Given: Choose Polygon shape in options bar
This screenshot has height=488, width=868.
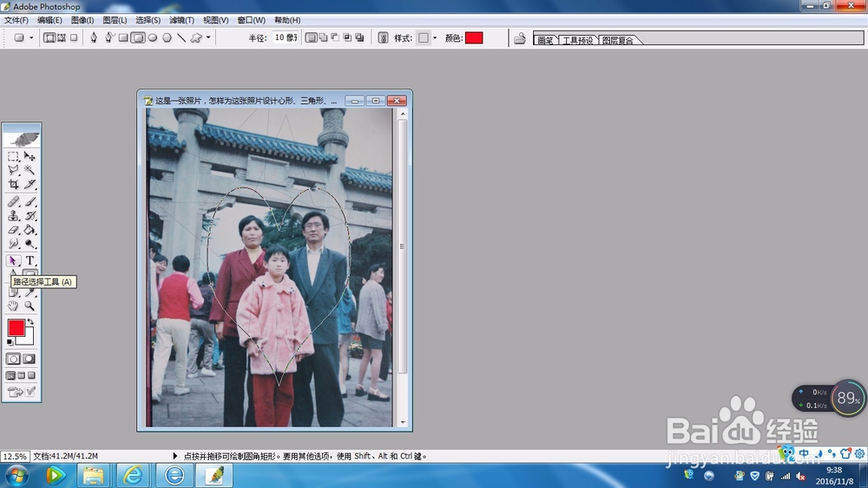Looking at the screenshot, I should click(167, 37).
